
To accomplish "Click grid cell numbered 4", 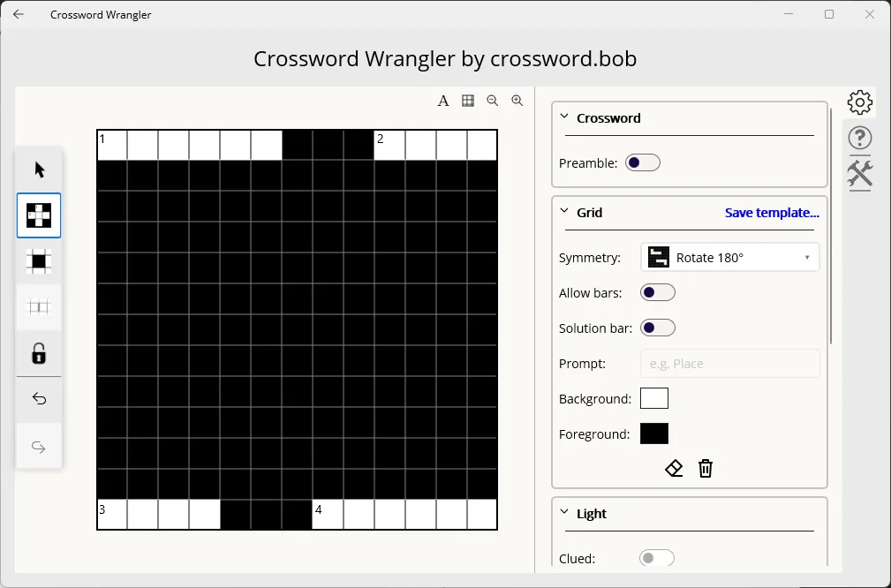I will 328,515.
